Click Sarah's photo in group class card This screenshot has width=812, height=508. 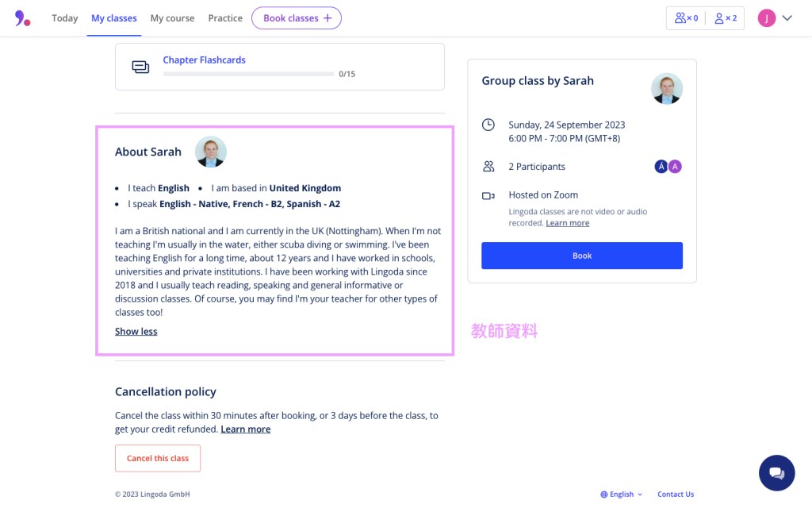coord(667,89)
